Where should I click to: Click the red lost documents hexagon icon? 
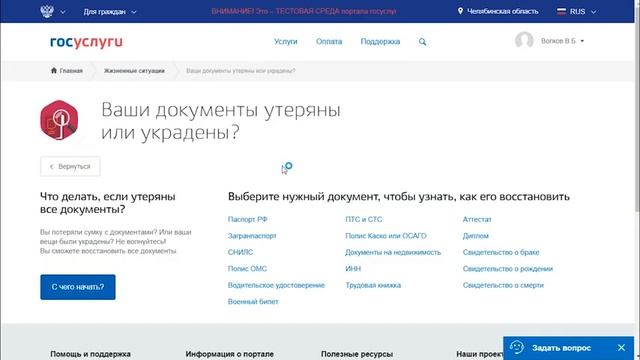[x=59, y=120]
